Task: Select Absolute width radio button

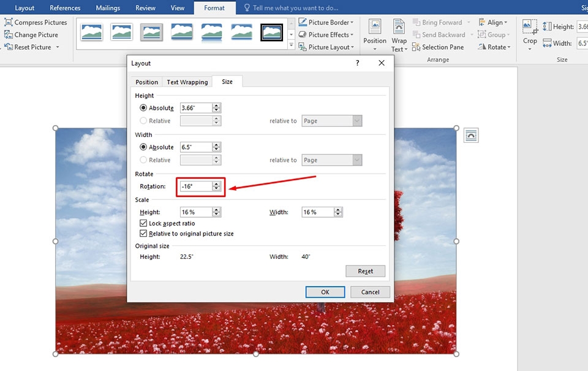Action: point(143,147)
